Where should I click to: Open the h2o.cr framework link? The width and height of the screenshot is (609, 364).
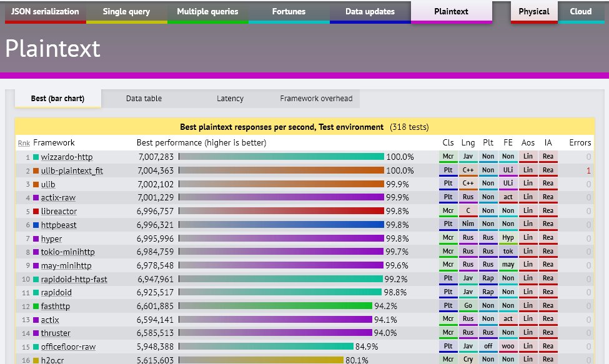click(x=52, y=360)
